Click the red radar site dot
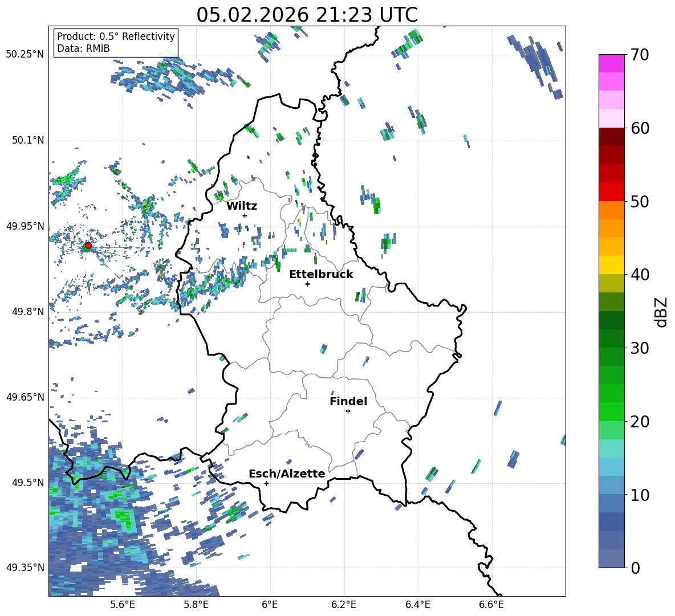This screenshot has width=675, height=616. point(88,246)
